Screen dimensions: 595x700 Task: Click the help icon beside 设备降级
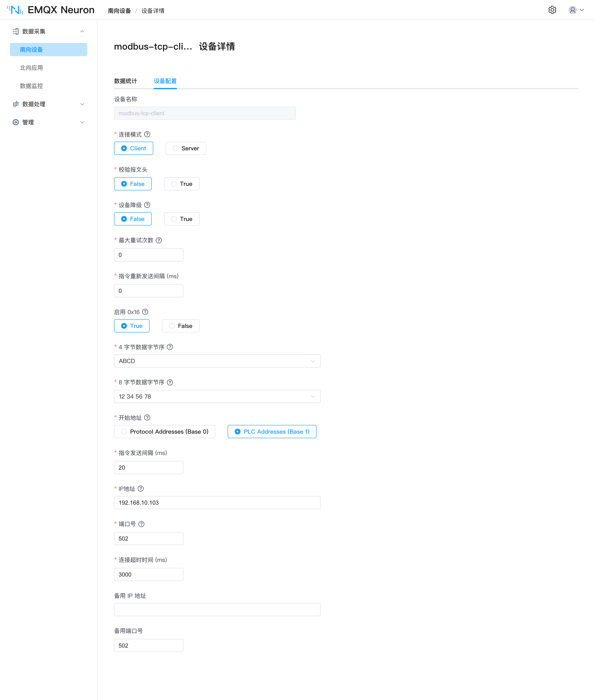(x=147, y=205)
